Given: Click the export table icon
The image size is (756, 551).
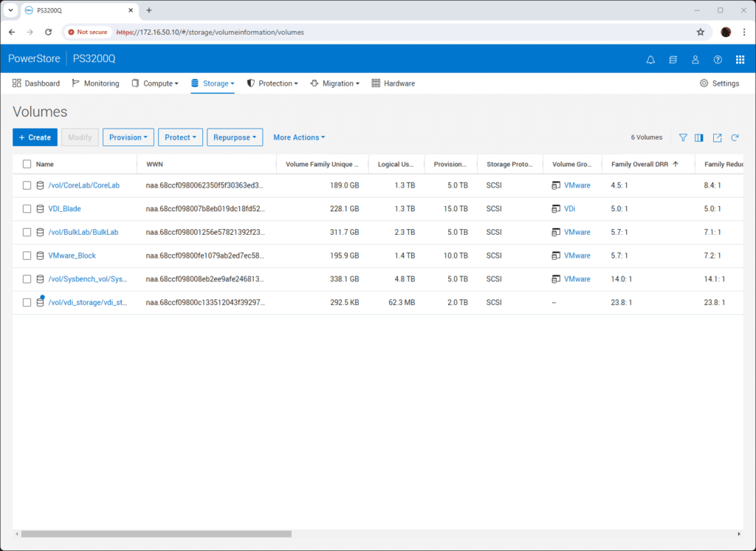Looking at the screenshot, I should [x=718, y=137].
